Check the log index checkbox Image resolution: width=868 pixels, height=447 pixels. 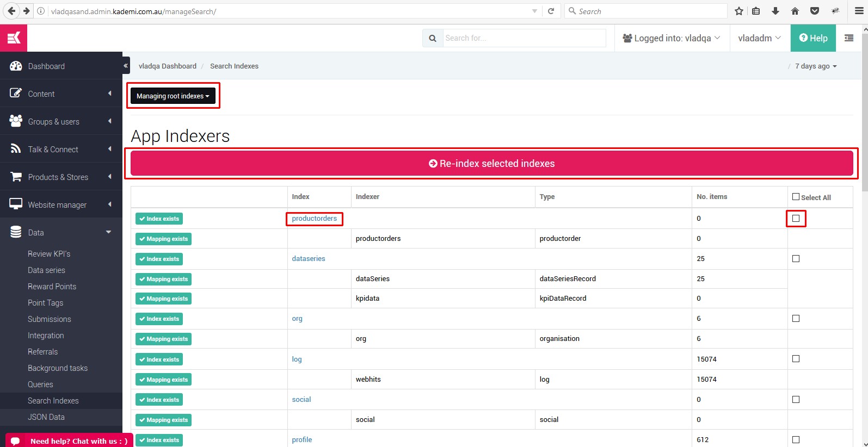click(796, 358)
